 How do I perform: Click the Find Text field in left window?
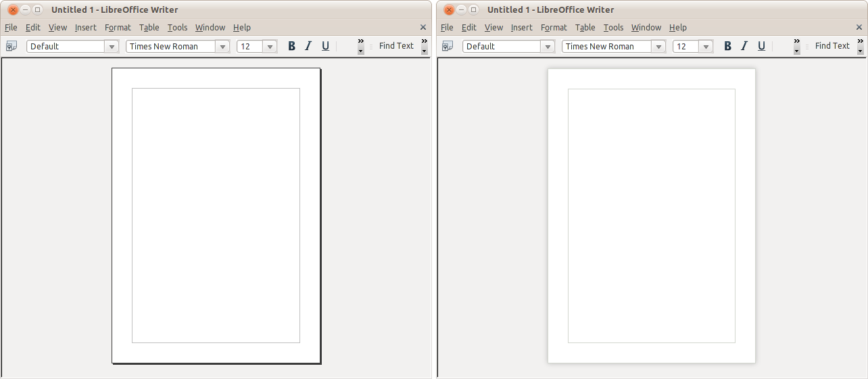pyautogui.click(x=395, y=46)
